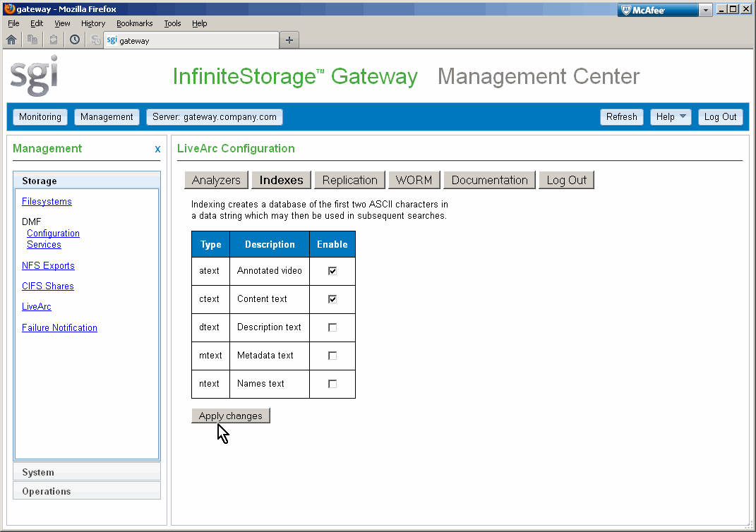Select the Indexes tab
The width and height of the screenshot is (756, 532).
point(281,180)
